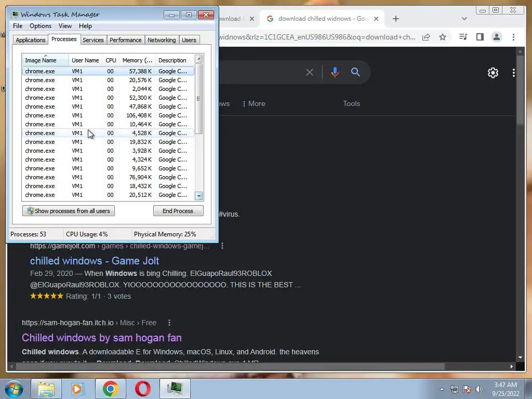Viewport: 532px width, 399px height.
Task: Click Chrome page vertical scroll down arrow
Action: pos(520,357)
